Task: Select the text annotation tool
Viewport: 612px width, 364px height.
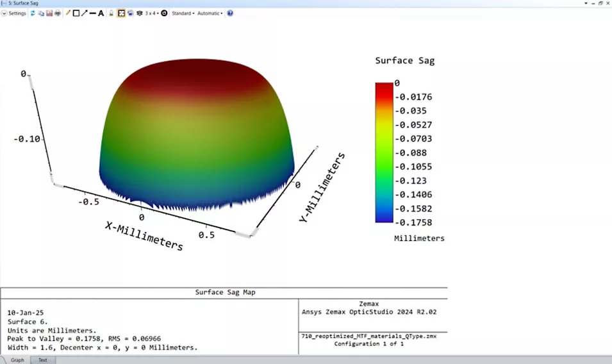Action: click(x=101, y=13)
